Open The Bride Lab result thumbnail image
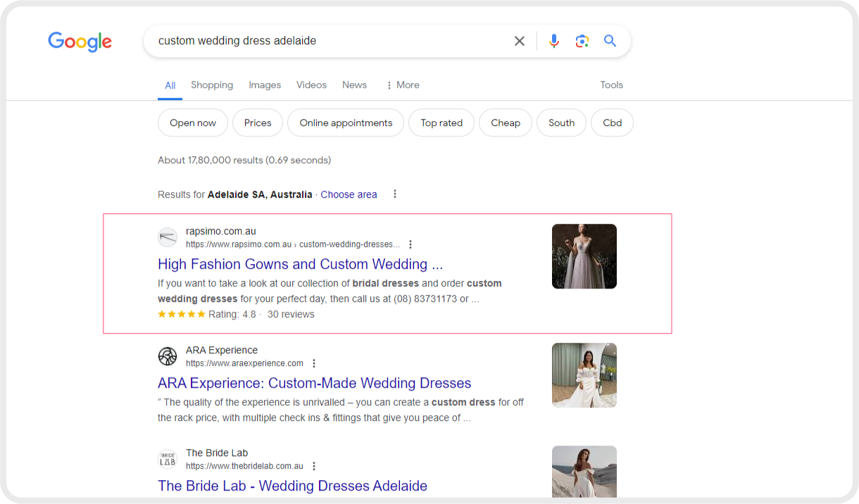The image size is (859, 504). (x=584, y=472)
